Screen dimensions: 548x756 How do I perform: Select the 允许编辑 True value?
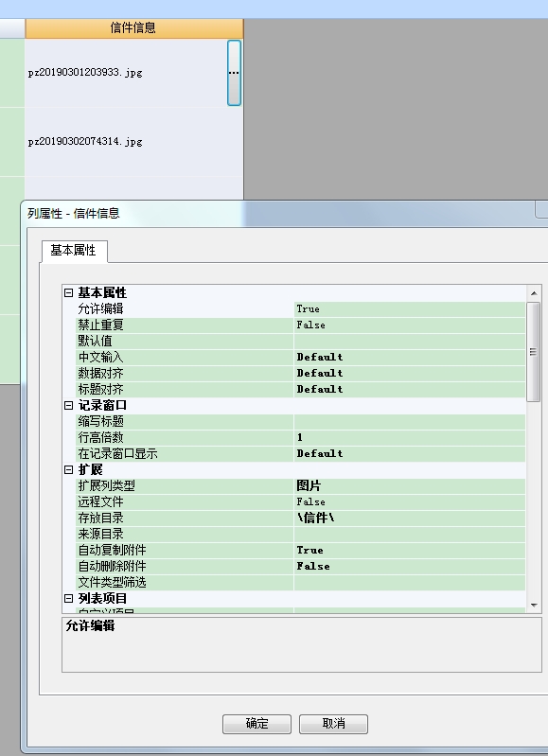(410, 309)
